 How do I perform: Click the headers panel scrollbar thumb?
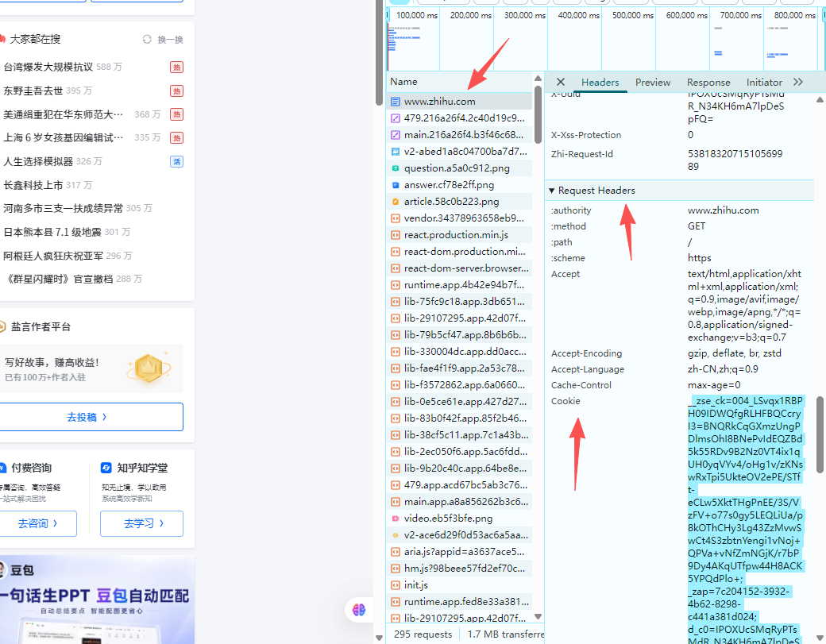click(820, 434)
